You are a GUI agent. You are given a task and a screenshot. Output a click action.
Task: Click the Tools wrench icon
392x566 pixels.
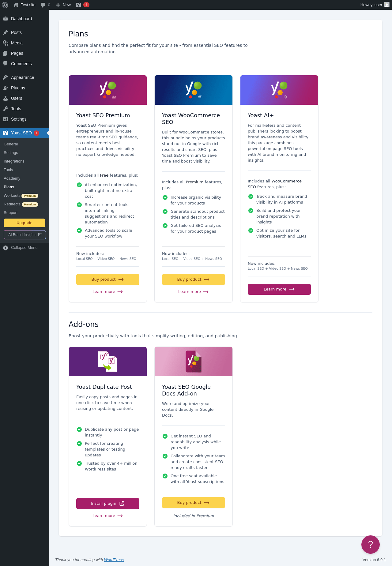pyautogui.click(x=6, y=109)
